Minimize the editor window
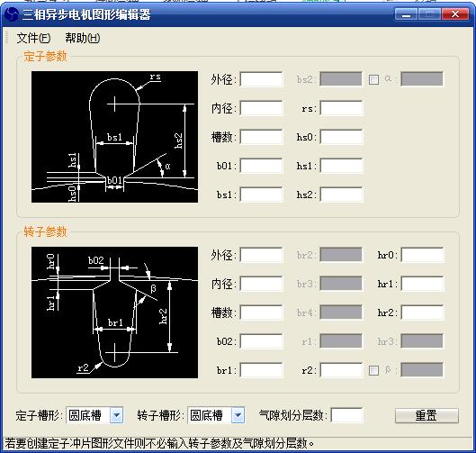This screenshot has width=476, height=453. [406, 14]
